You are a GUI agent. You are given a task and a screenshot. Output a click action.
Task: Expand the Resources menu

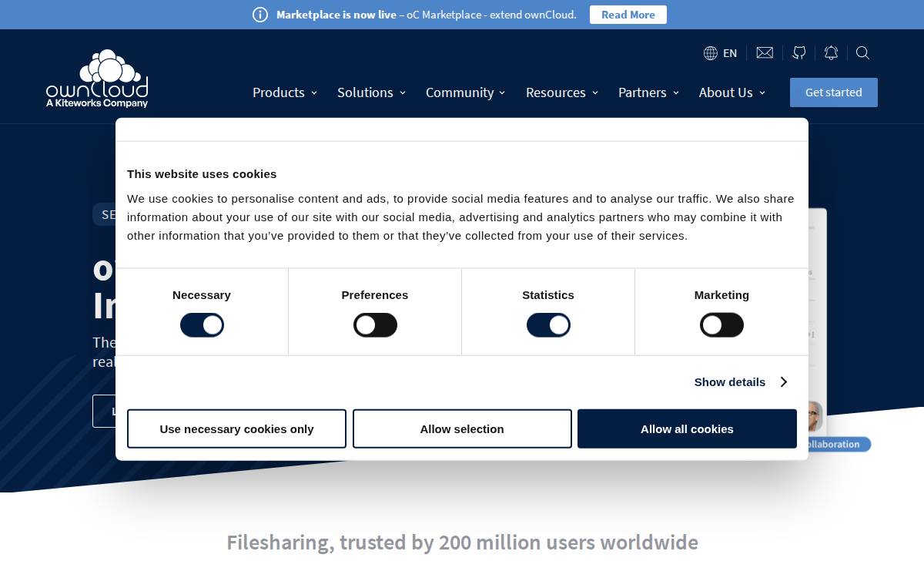562,92
